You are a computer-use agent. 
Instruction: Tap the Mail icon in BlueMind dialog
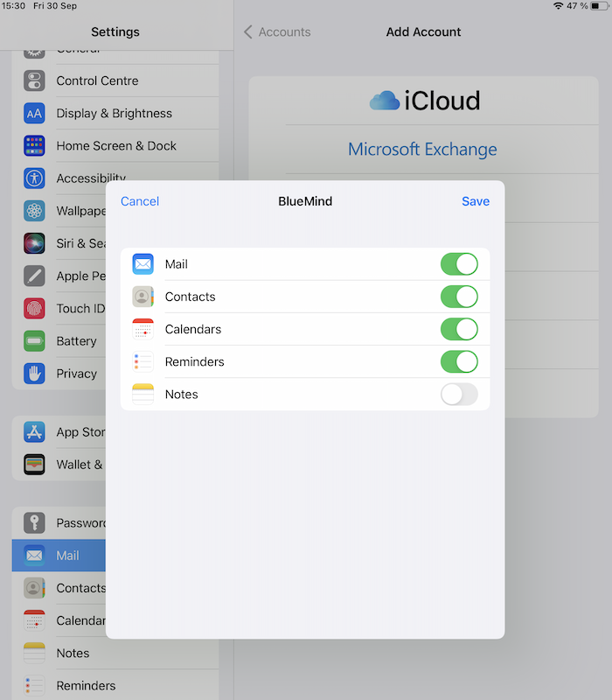click(x=143, y=264)
